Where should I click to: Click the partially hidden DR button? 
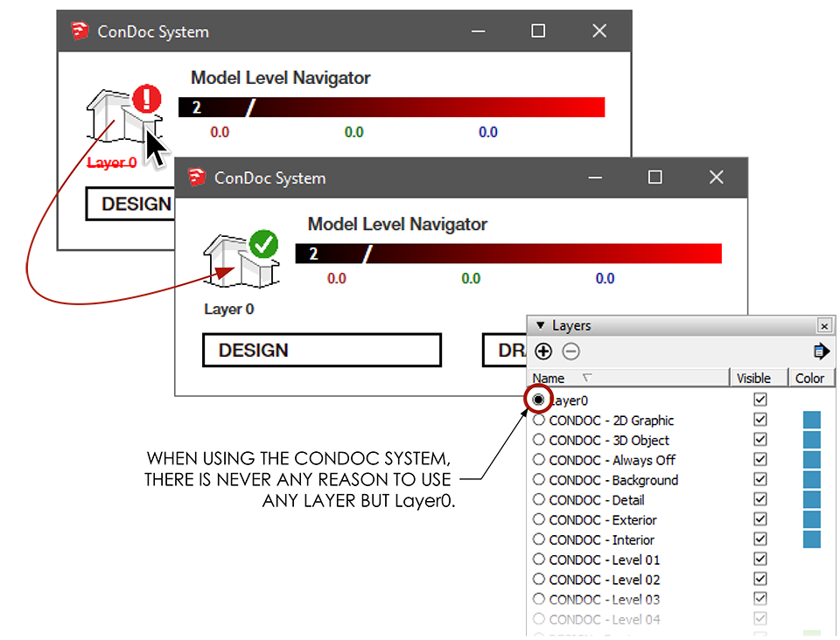pyautogui.click(x=505, y=351)
